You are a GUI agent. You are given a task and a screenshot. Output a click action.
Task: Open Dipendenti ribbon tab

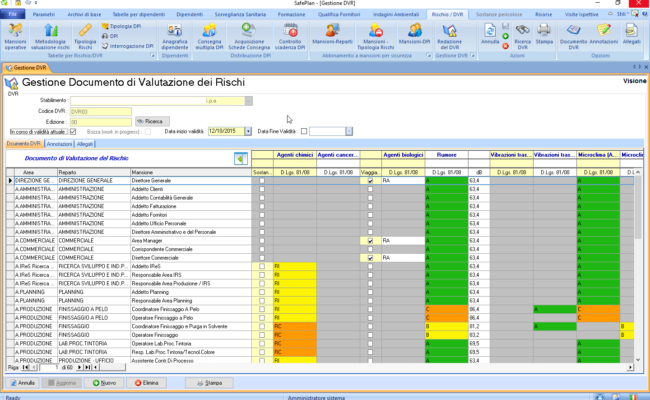click(x=189, y=15)
